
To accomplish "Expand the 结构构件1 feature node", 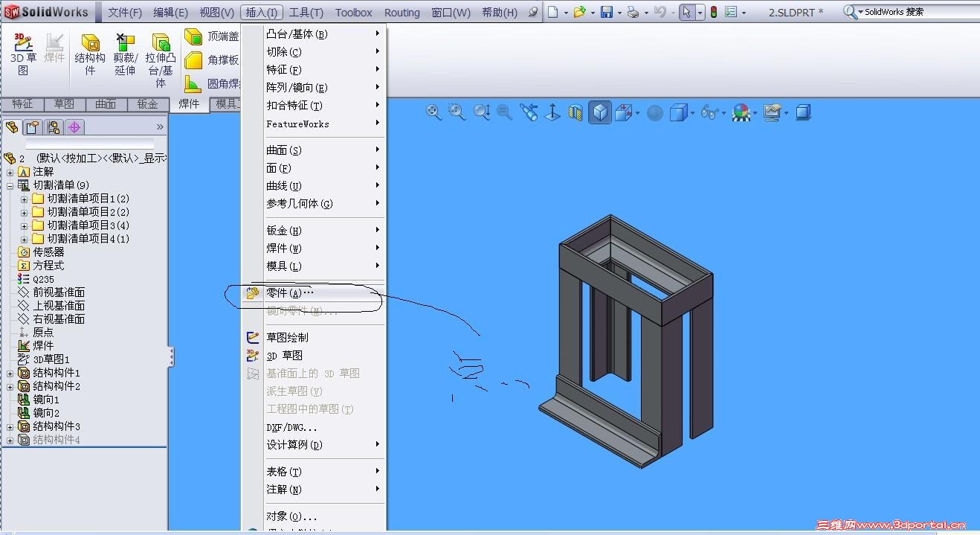I will click(10, 373).
